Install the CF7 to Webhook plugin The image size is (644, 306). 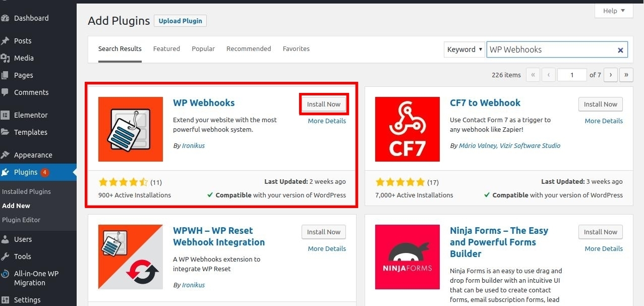(x=601, y=104)
